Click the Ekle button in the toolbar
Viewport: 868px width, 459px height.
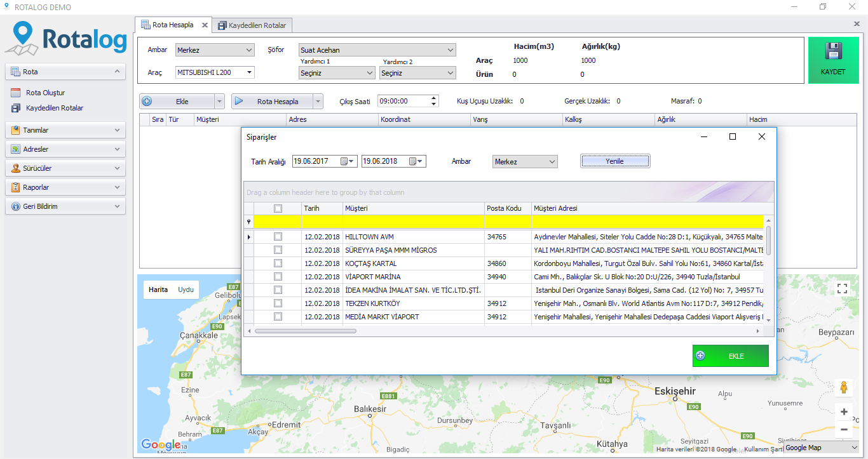tap(177, 102)
